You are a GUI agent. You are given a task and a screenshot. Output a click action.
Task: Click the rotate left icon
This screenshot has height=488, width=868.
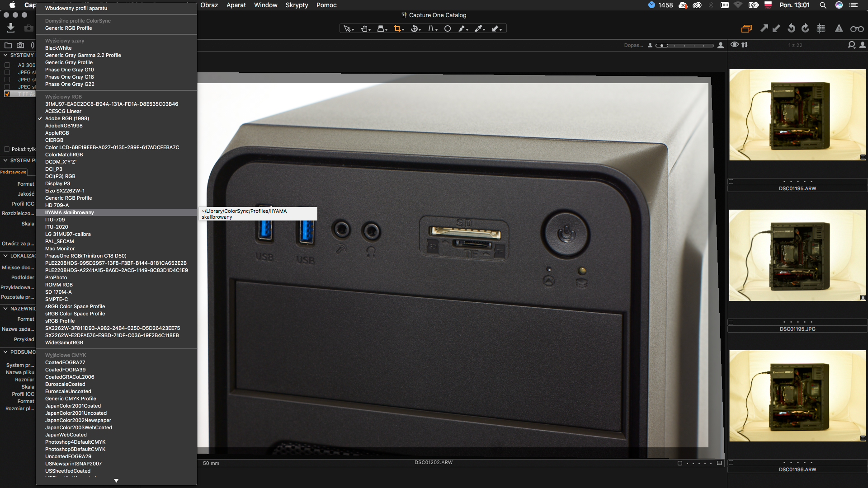click(791, 28)
